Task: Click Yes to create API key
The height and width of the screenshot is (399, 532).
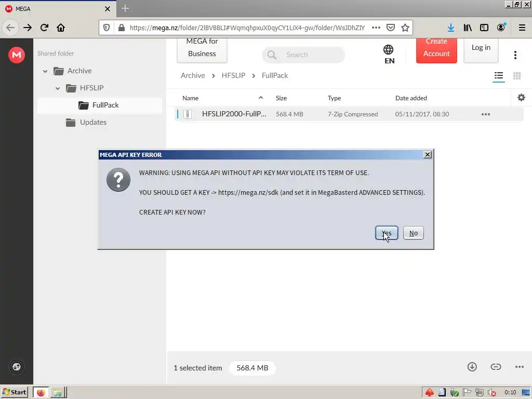Action: click(x=387, y=233)
